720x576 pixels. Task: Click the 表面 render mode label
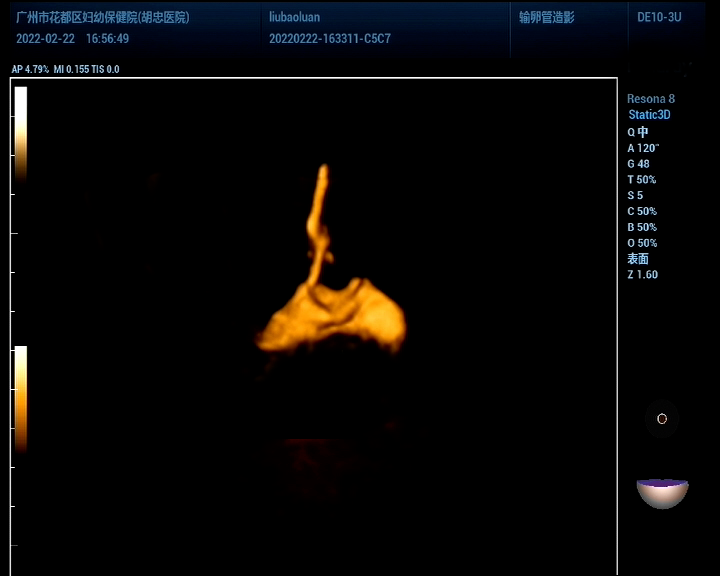pos(638,259)
